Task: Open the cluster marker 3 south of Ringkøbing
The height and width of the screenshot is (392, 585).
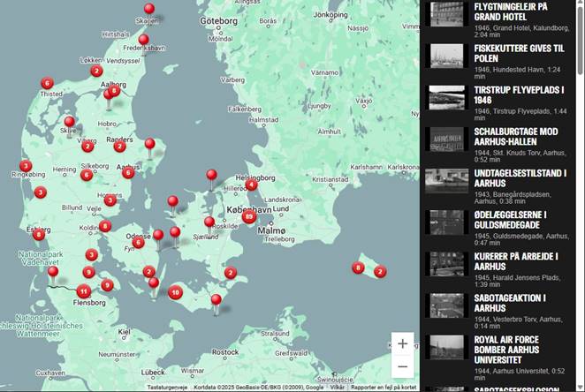Action: (x=41, y=192)
